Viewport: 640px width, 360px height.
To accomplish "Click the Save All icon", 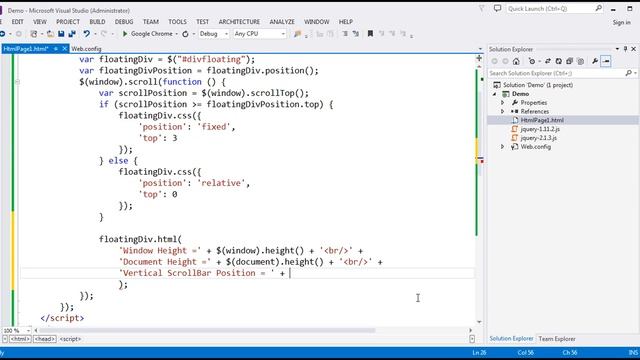I will (72, 34).
